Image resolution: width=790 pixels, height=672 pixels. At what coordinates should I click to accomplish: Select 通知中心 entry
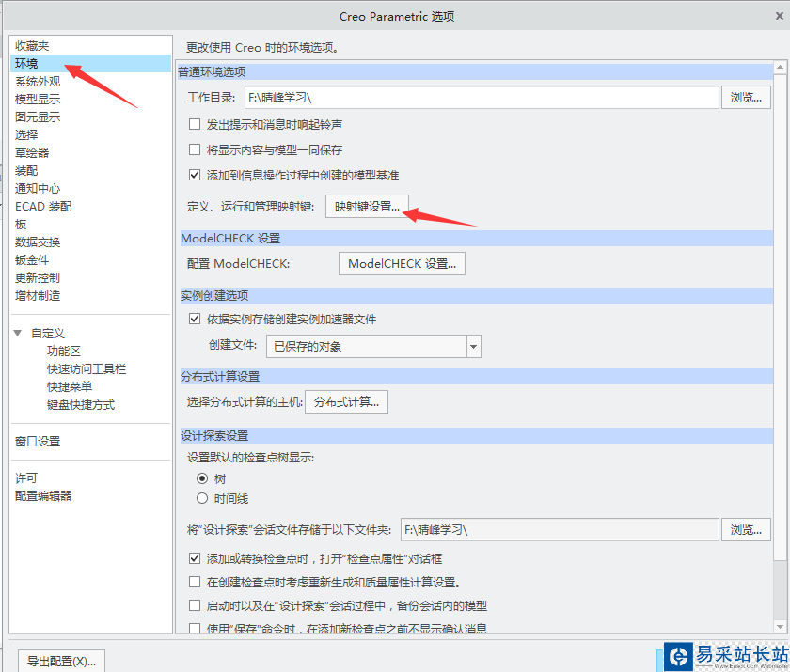[38, 188]
